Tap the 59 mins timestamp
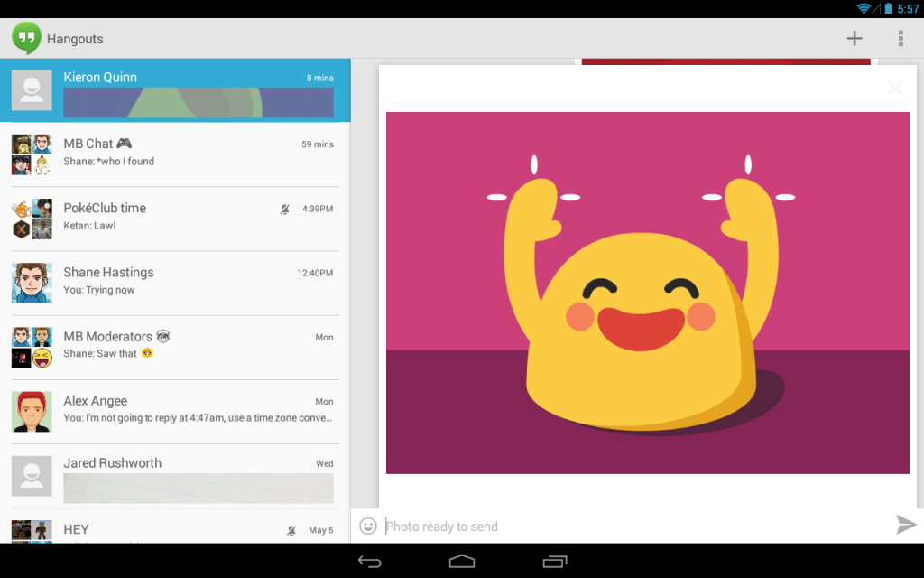The width and height of the screenshot is (924, 578). pos(318,144)
